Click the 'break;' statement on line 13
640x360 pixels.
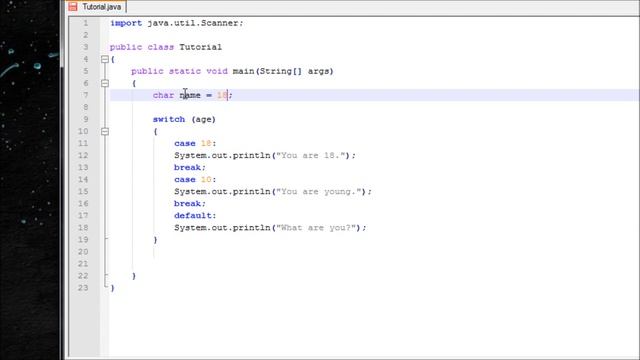click(x=190, y=167)
